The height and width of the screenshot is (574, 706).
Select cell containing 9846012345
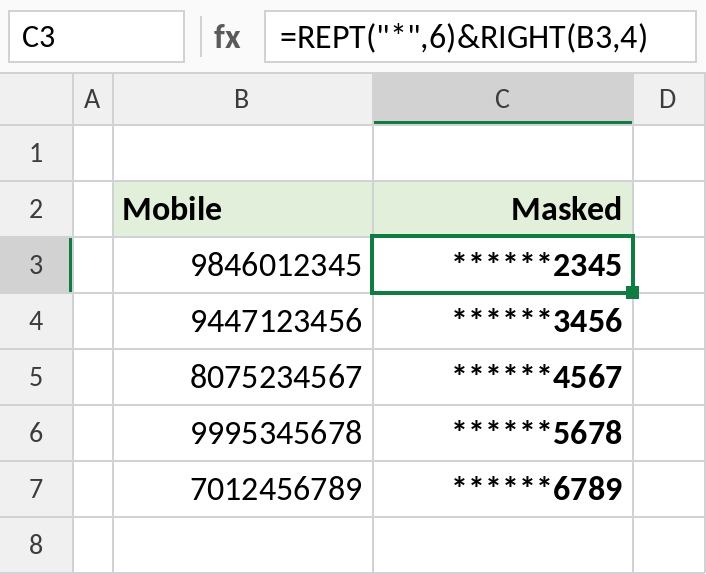tap(243, 265)
